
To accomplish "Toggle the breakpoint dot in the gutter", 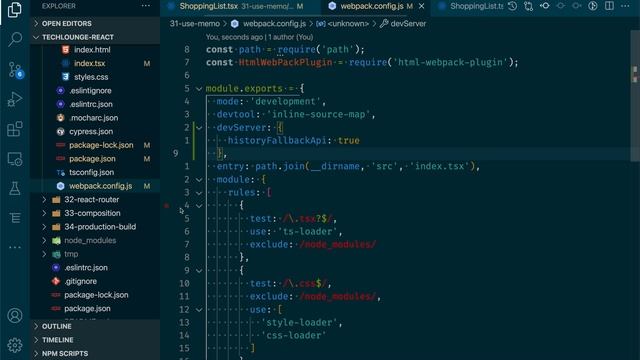I will tap(167, 205).
